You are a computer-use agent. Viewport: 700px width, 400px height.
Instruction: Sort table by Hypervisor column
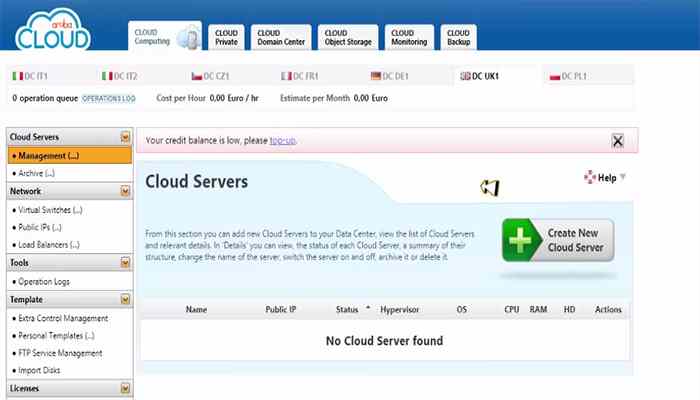[400, 309]
